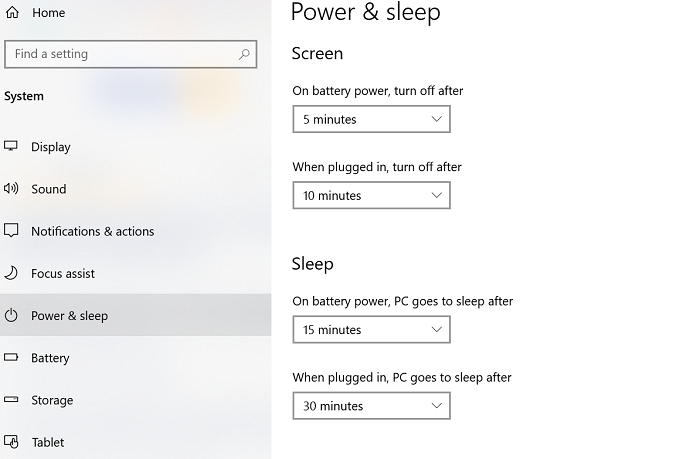Focus the Find a setting search field
This screenshot has width=700, height=459.
coord(120,54)
